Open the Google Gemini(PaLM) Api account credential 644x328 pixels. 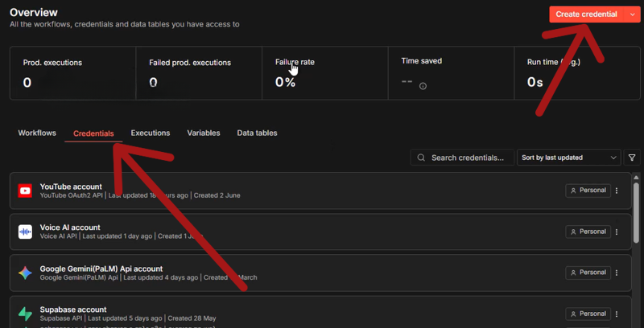click(x=320, y=273)
